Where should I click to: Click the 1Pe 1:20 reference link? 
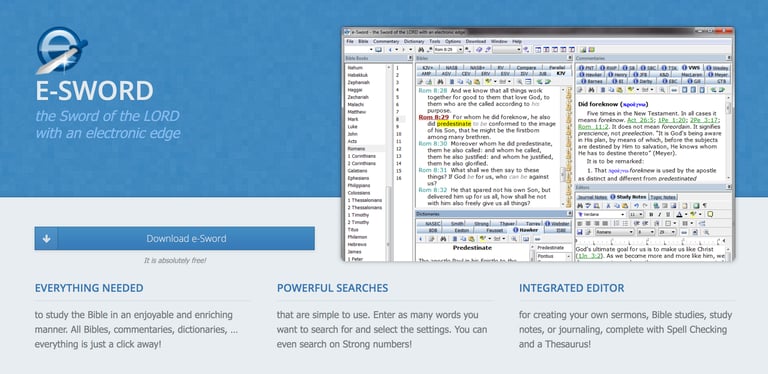point(672,120)
